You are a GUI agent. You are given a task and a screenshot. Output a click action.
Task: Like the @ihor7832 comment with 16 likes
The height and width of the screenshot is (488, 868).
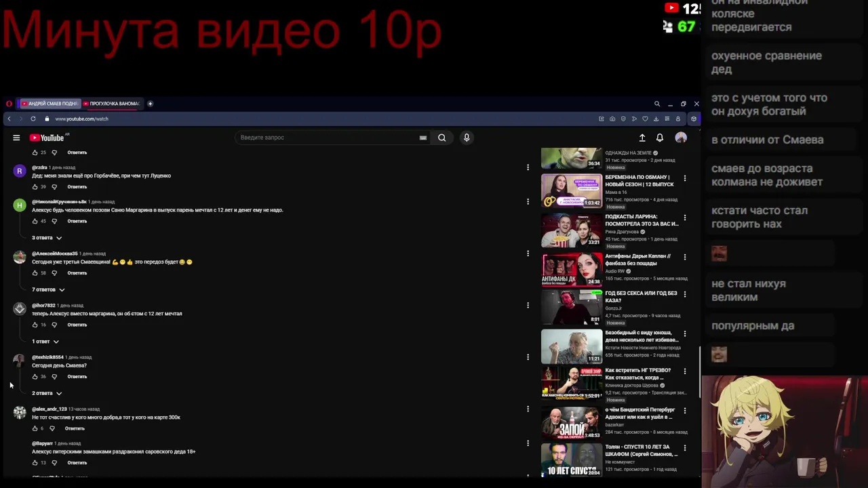(35, 325)
